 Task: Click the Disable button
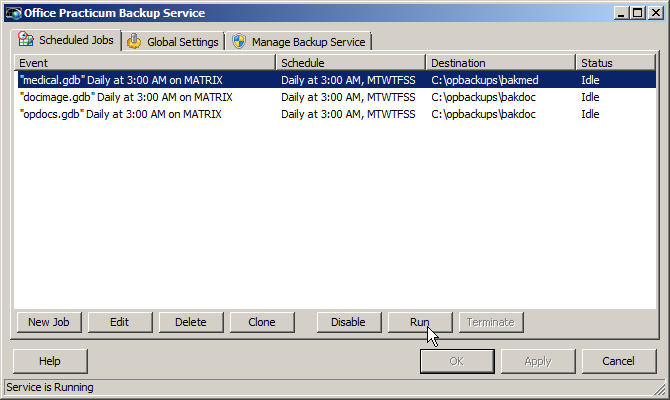[x=349, y=322]
